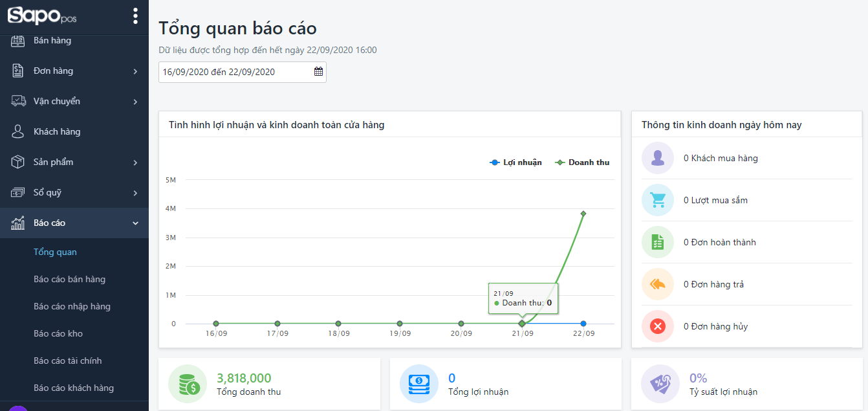Viewport: 868px width, 411px height.
Task: Open the calendar icon in date field
Action: 318,72
